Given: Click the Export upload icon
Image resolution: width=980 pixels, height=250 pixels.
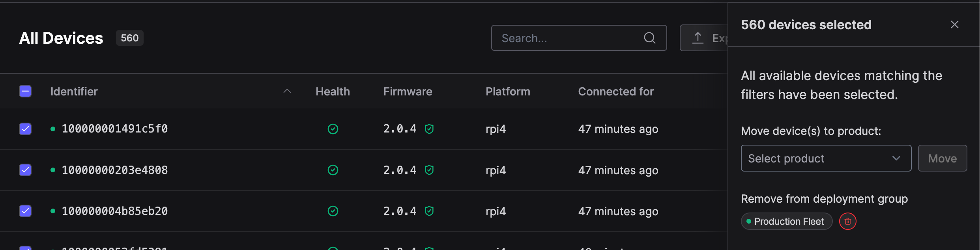Looking at the screenshot, I should [x=698, y=38].
